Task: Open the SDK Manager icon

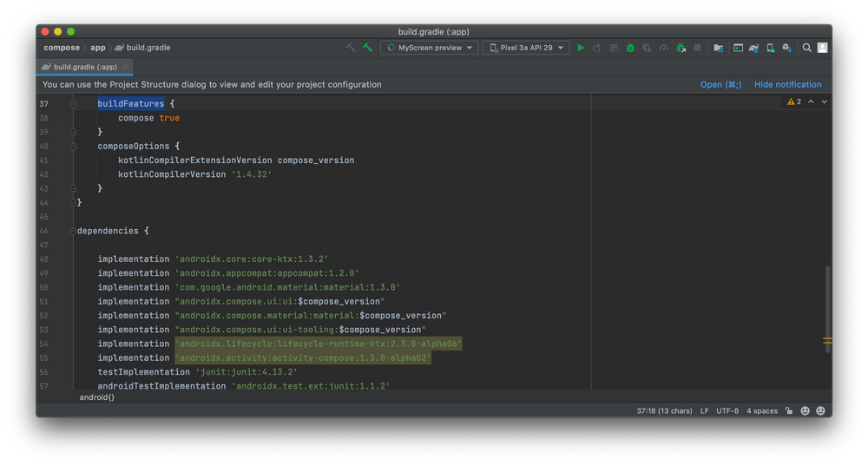Action: [786, 49]
